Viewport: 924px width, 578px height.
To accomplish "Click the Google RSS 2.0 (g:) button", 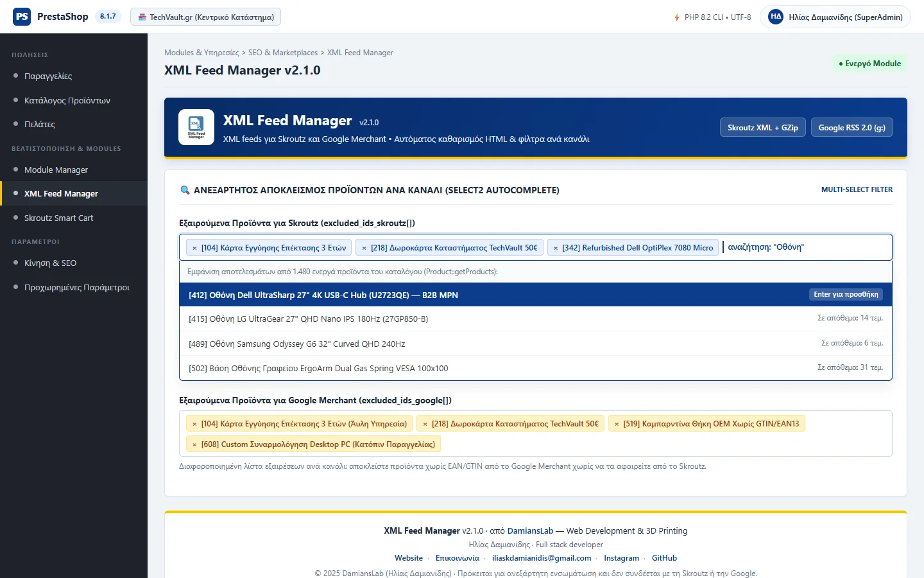I will (851, 127).
